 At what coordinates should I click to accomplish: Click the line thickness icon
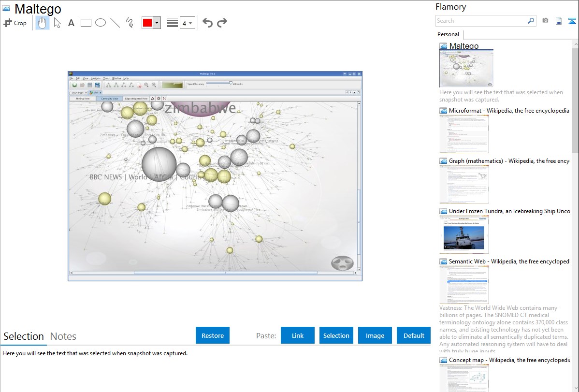coord(173,23)
